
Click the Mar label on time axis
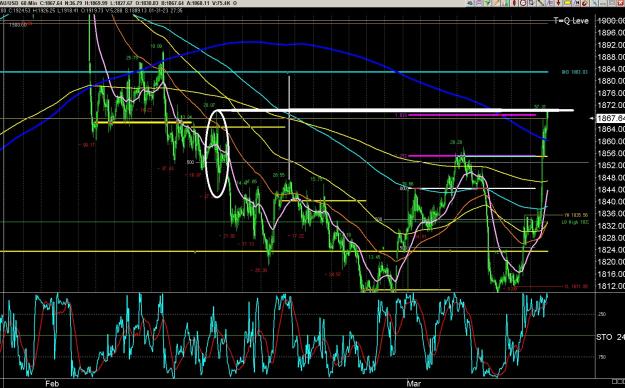click(x=414, y=384)
